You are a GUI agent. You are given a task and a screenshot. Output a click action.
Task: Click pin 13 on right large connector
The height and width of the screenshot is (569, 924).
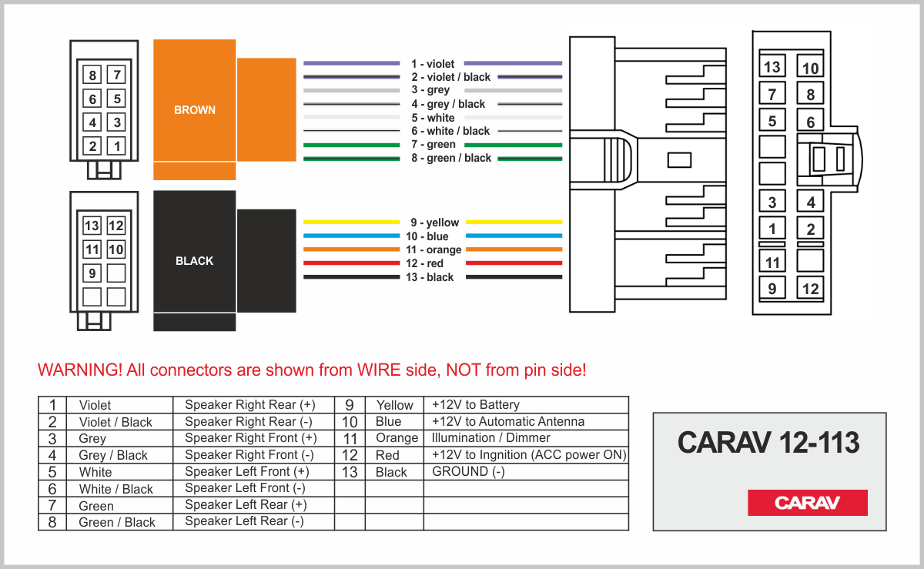(772, 67)
